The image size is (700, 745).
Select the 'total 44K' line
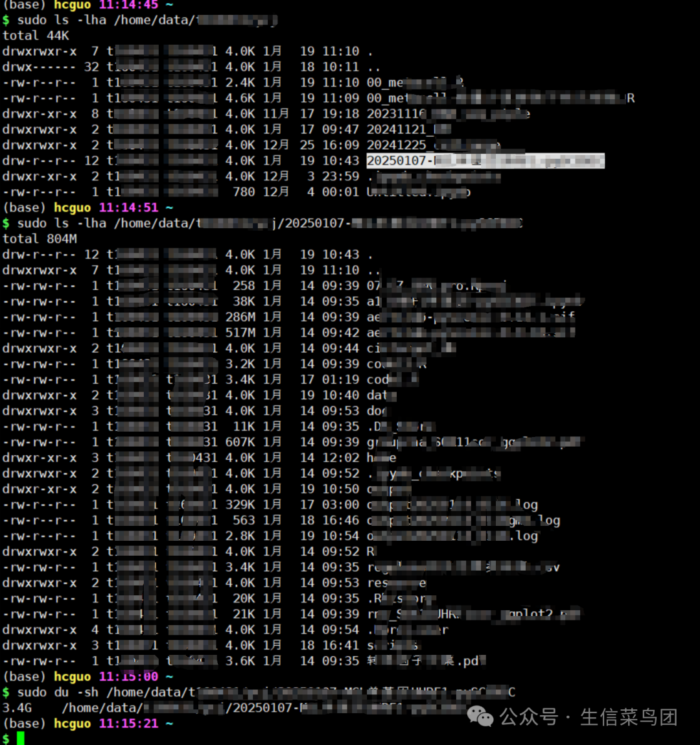click(36, 36)
